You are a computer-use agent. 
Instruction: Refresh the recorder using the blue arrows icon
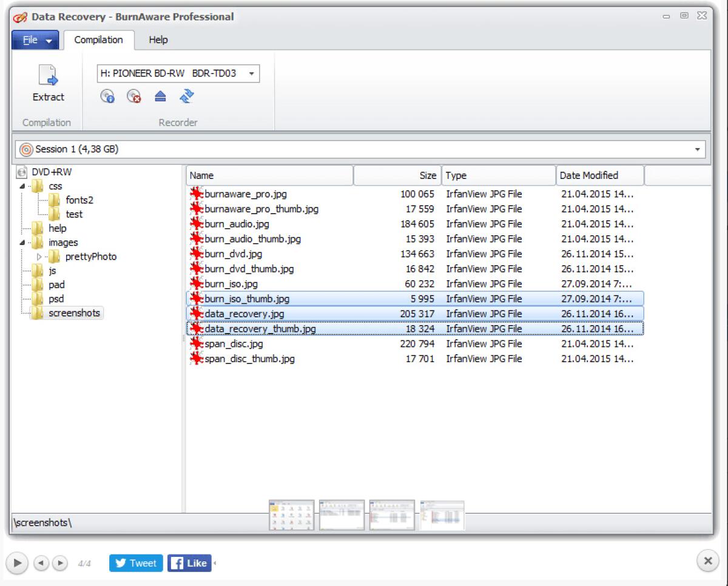point(187,96)
